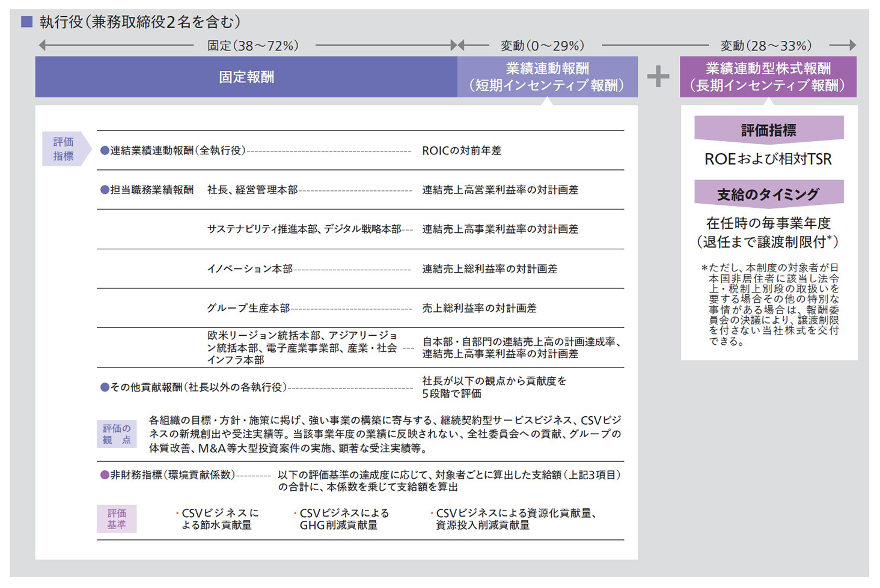880x588 pixels.
Task: Click the 評価指標 arrow label on the left
Action: coord(64,149)
